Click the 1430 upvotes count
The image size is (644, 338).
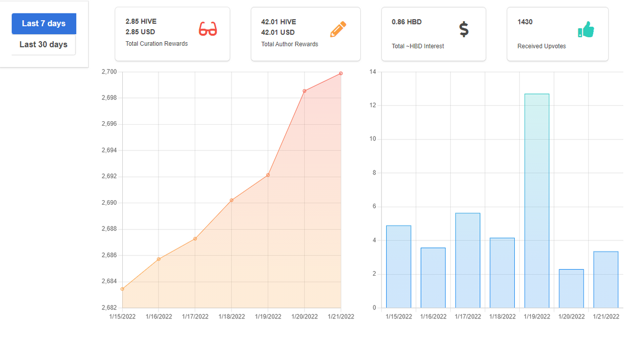525,22
